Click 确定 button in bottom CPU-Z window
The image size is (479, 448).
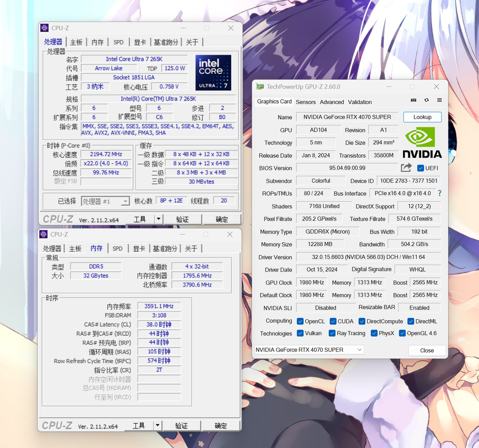221,426
